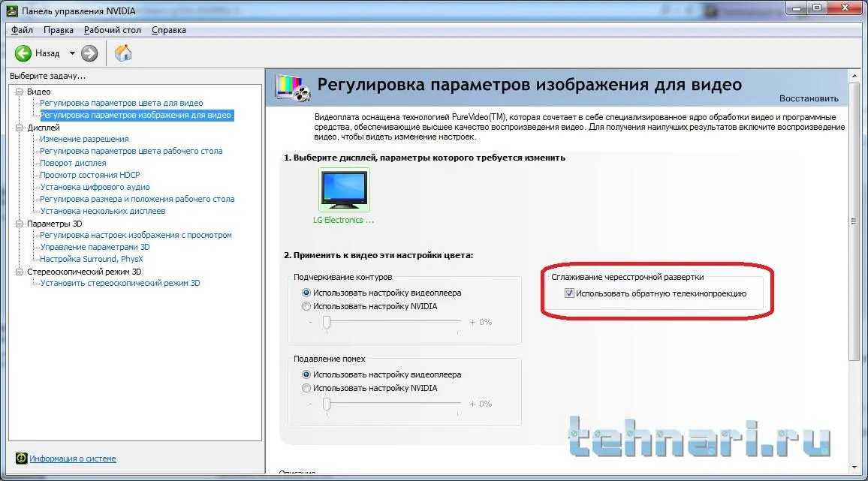Open Установка цифрового аудио
868x481 pixels.
click(95, 187)
